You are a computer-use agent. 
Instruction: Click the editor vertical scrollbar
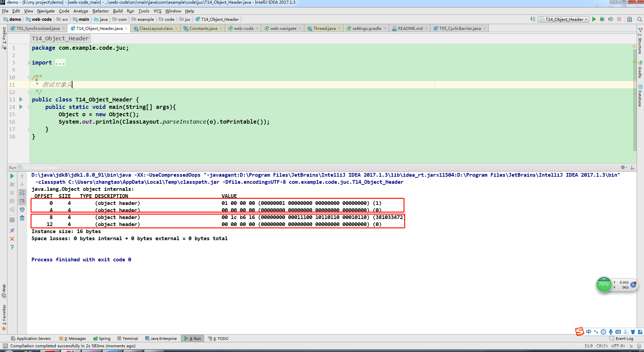(635, 100)
